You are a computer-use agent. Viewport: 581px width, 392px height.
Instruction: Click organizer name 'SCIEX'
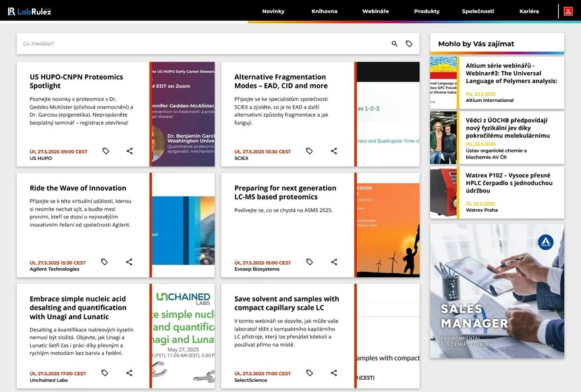[x=241, y=158]
